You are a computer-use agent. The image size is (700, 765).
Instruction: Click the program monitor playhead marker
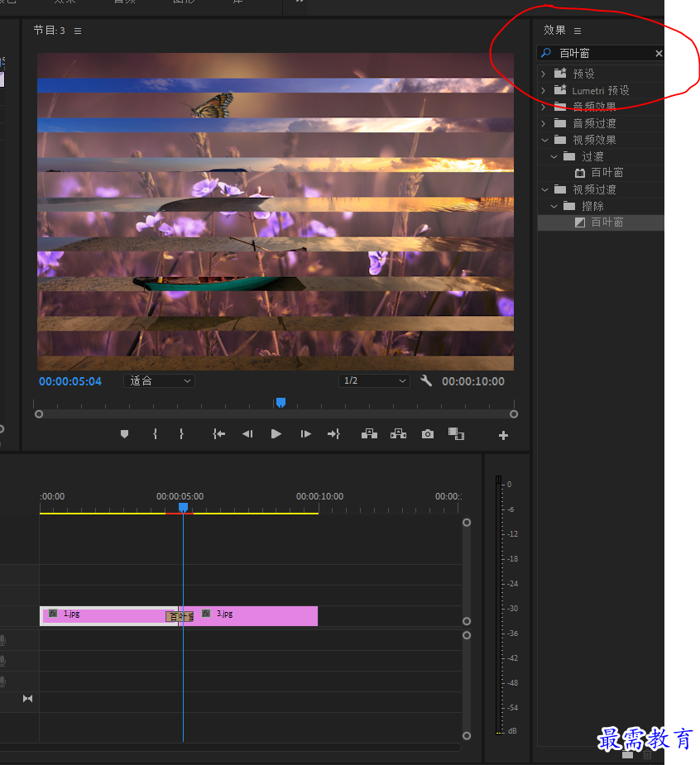point(280,403)
